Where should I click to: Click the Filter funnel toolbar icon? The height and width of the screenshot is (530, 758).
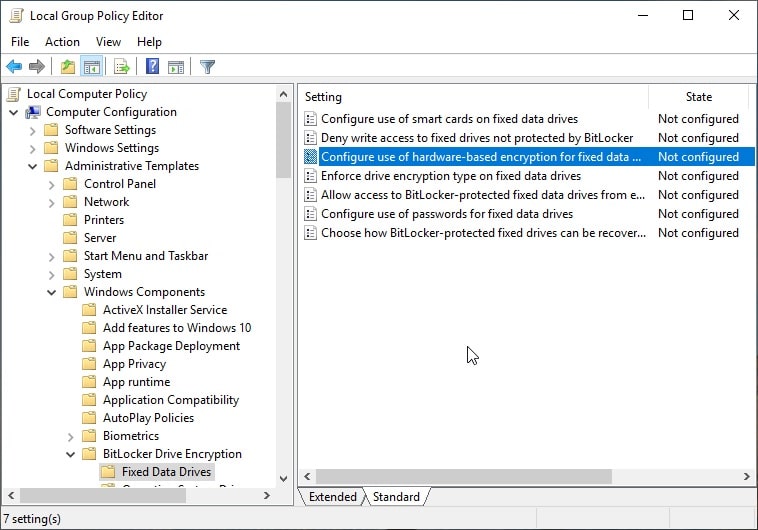[x=207, y=66]
